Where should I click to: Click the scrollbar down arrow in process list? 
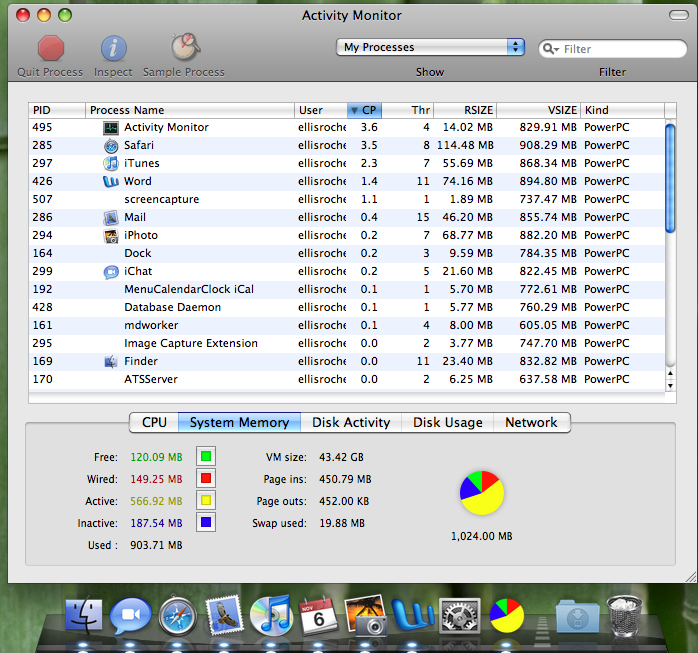(670, 385)
